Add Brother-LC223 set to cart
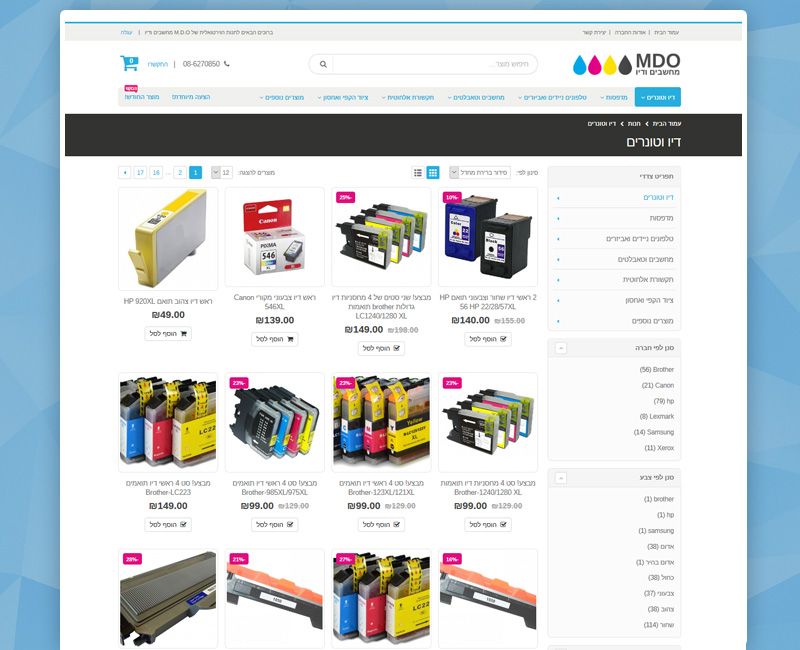The height and width of the screenshot is (650, 800). 168,524
